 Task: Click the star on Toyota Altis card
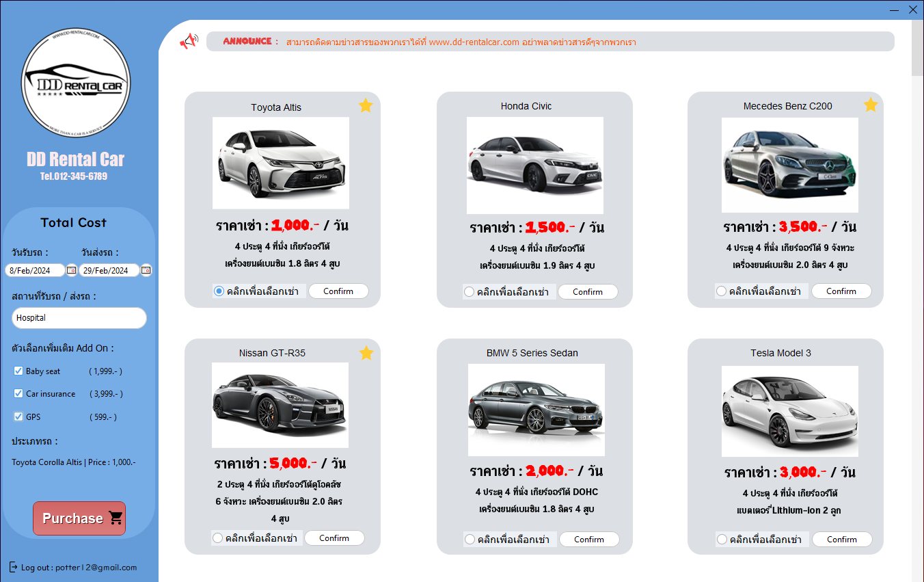366,105
